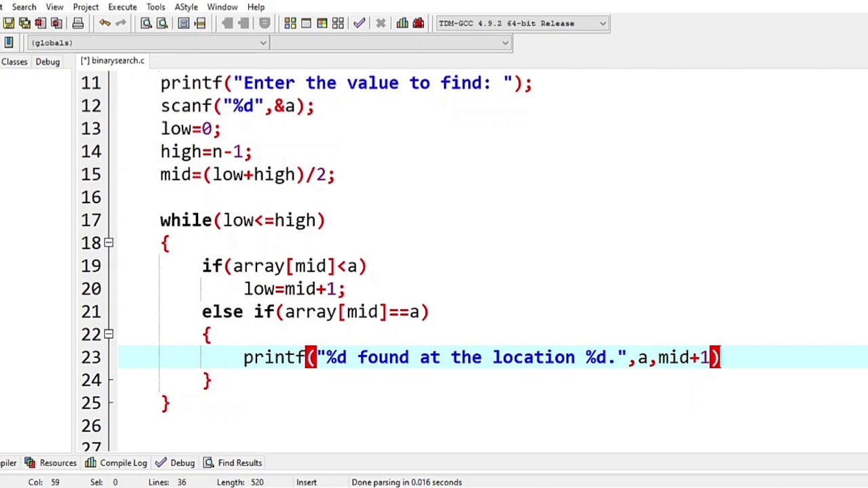Click the Profile Analysis chart icon
868x488 pixels.
pyautogui.click(x=402, y=23)
